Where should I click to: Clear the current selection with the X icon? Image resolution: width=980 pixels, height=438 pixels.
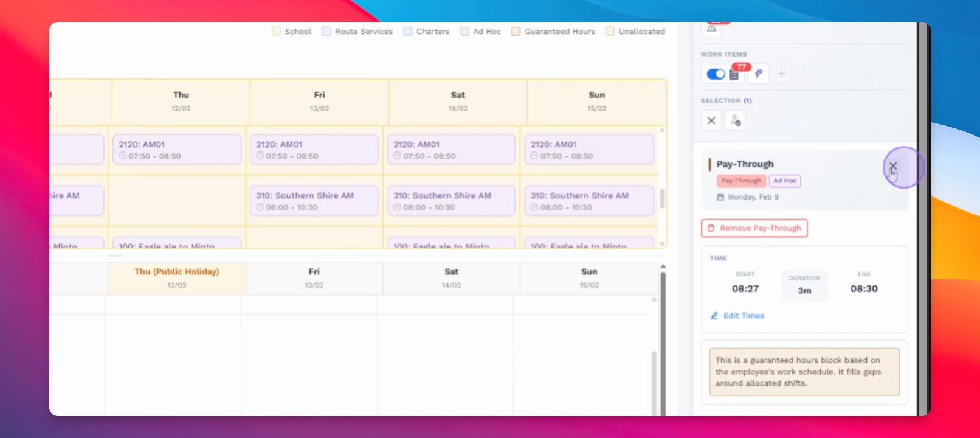[x=711, y=120]
